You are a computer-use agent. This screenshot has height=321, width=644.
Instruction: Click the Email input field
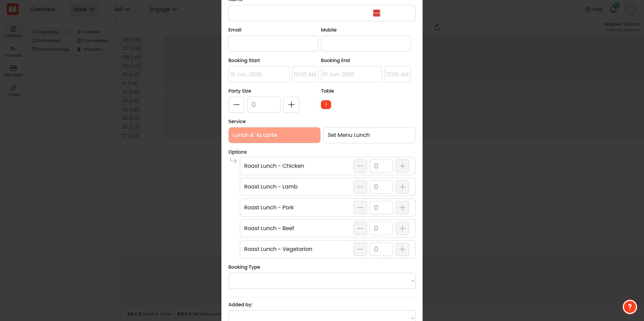pyautogui.click(x=273, y=44)
